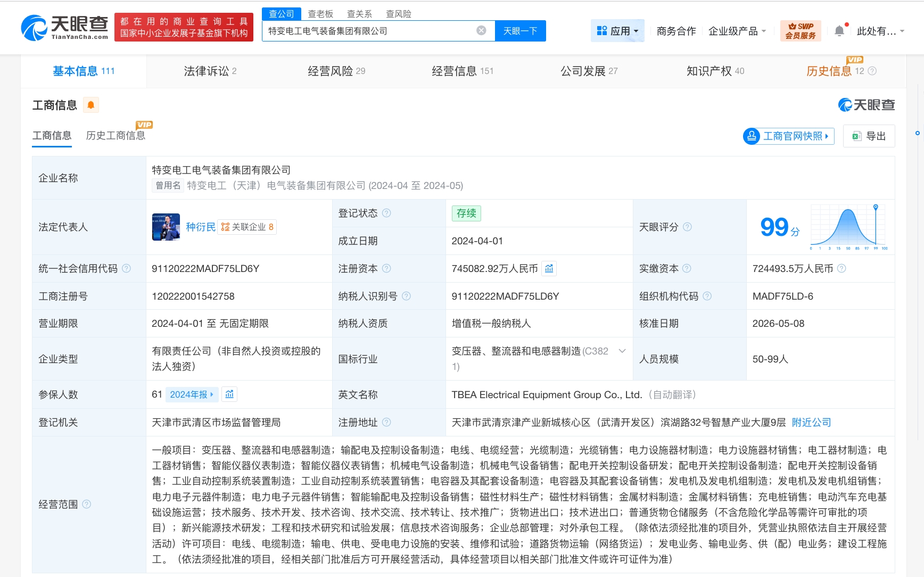
Task: Click help icon next to 天眼评分
Action: (x=687, y=227)
